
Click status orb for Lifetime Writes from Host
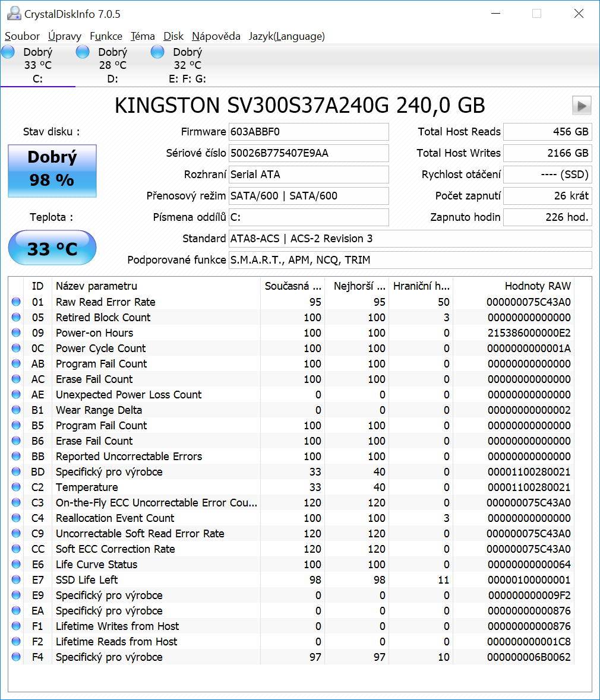[16, 626]
